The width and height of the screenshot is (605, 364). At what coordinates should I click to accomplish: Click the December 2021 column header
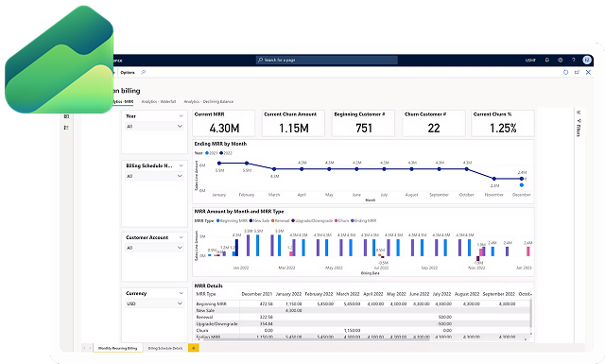click(x=256, y=294)
